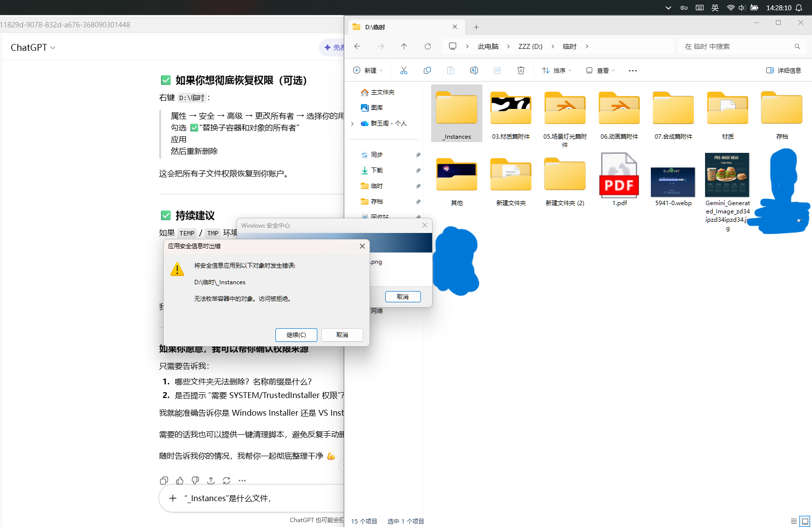
Task: Click 继续(C) in the security error dialog
Action: point(296,335)
